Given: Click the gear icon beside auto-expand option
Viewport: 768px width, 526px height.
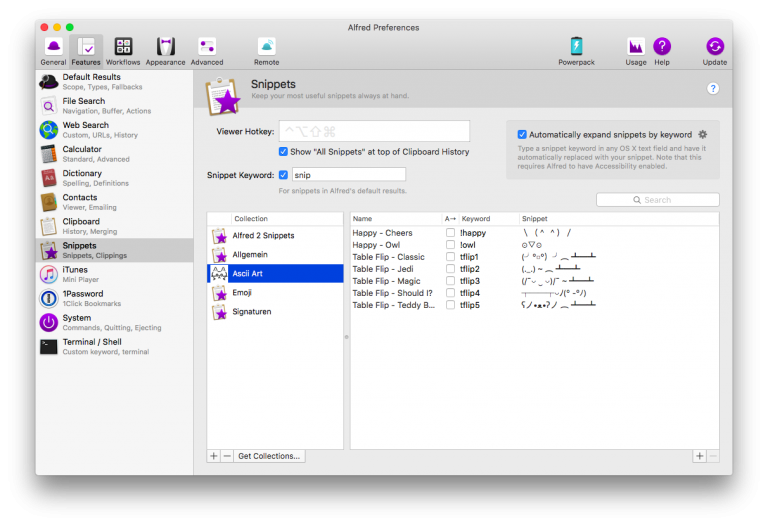Looking at the screenshot, I should (x=702, y=134).
